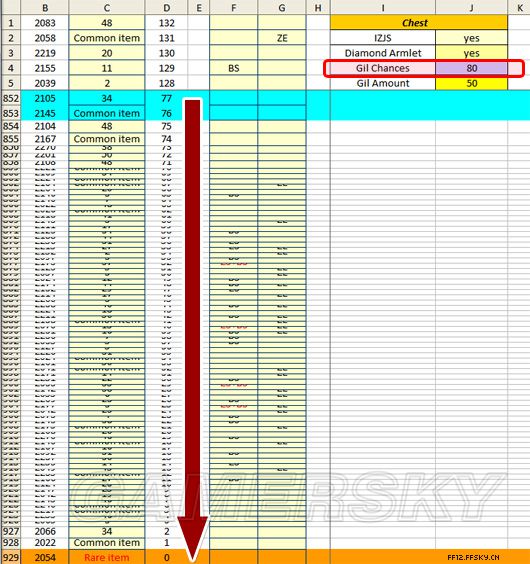Click the ZE cell in column G
The height and width of the screenshot is (564, 530).
(282, 38)
